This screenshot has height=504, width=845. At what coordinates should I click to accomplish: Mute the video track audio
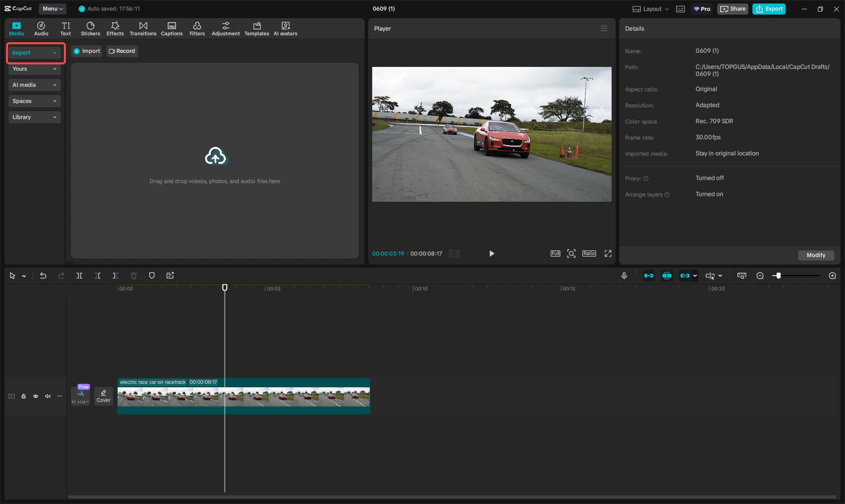pos(47,396)
